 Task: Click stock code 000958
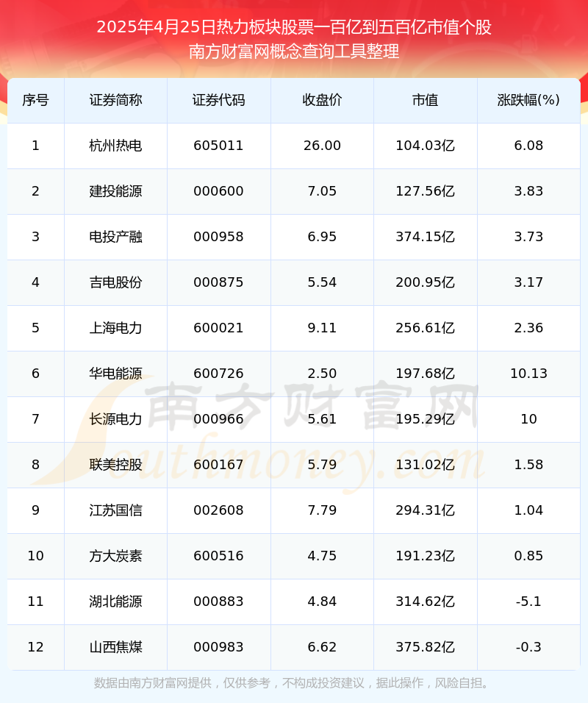click(219, 237)
